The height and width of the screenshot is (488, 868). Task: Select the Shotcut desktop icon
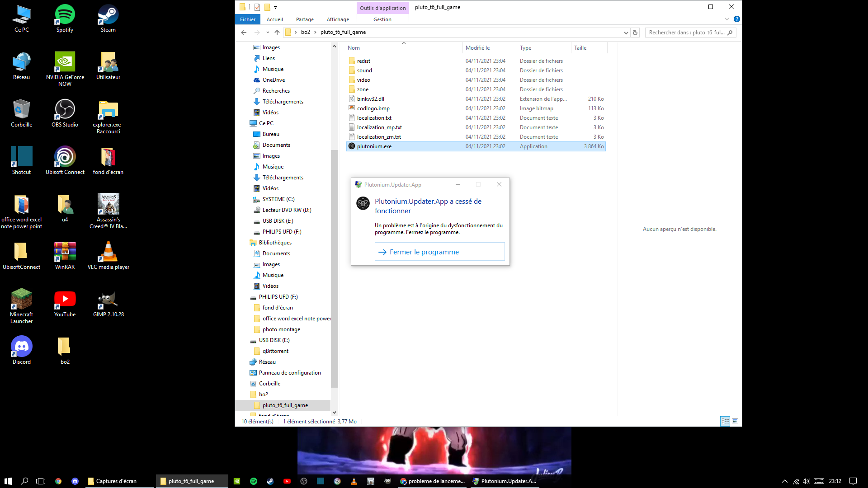click(x=21, y=161)
